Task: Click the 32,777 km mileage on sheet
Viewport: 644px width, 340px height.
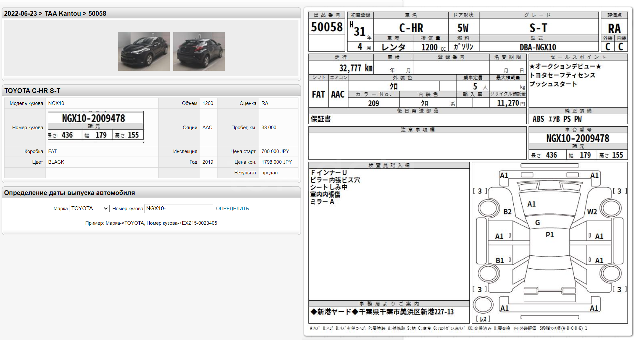Action: point(356,68)
